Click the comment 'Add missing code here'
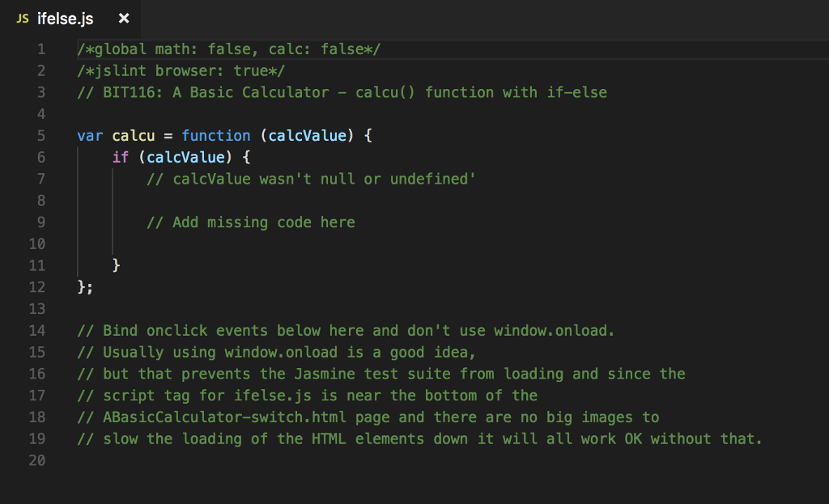The width and height of the screenshot is (829, 504). pyautogui.click(x=251, y=222)
